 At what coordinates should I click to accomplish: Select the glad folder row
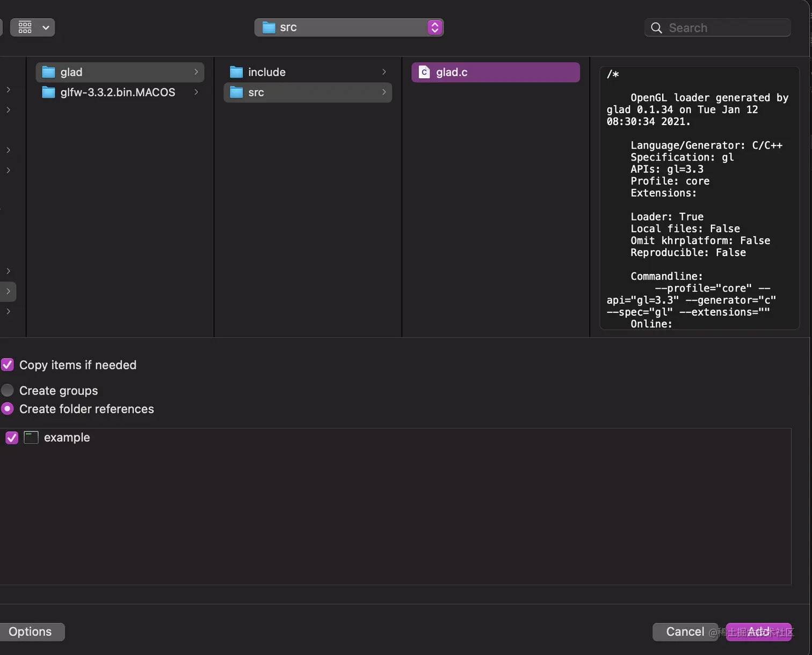tap(120, 72)
